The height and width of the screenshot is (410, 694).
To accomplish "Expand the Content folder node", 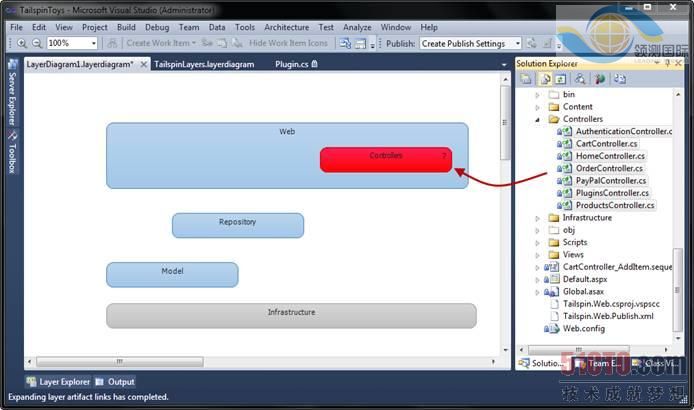I will click(x=538, y=107).
